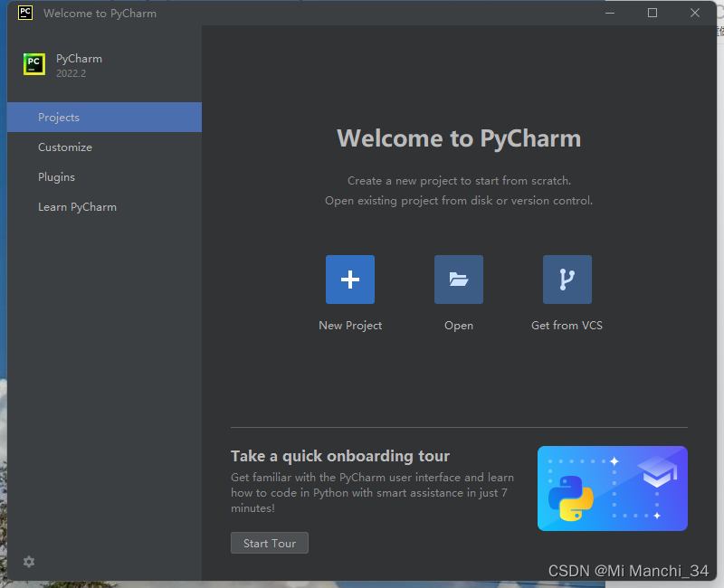Click the Python onboarding tour banner image
The width and height of the screenshot is (724, 588).
click(x=613, y=488)
